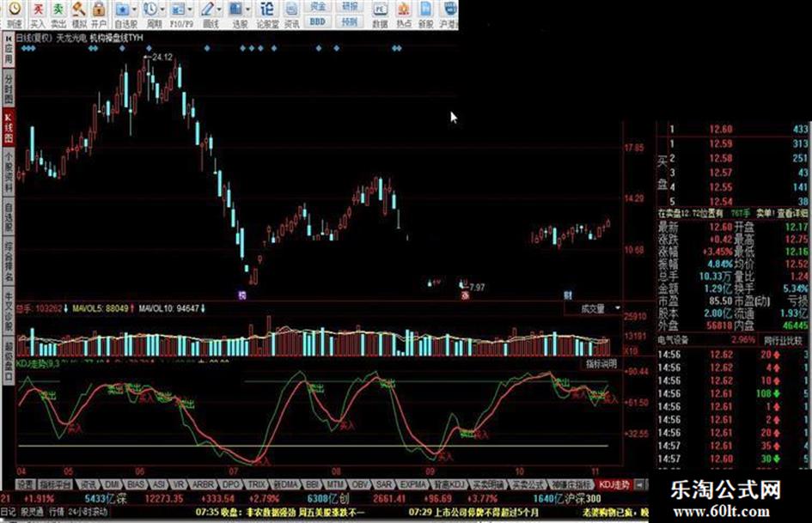The height and width of the screenshot is (523, 812).
Task: Select the BIAS indicator tab
Action: (x=137, y=484)
